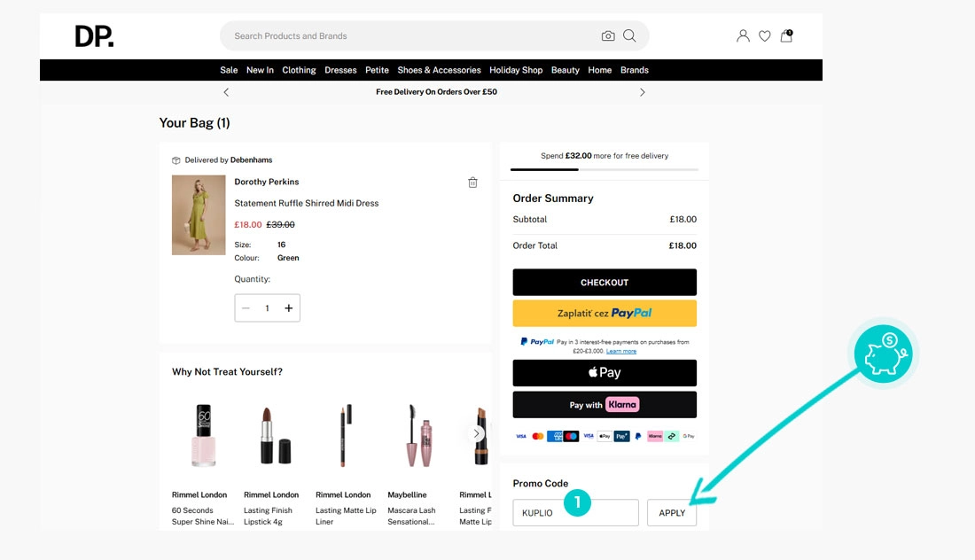Open the Sale menu
Screen dimensions: 975x560
[229, 70]
